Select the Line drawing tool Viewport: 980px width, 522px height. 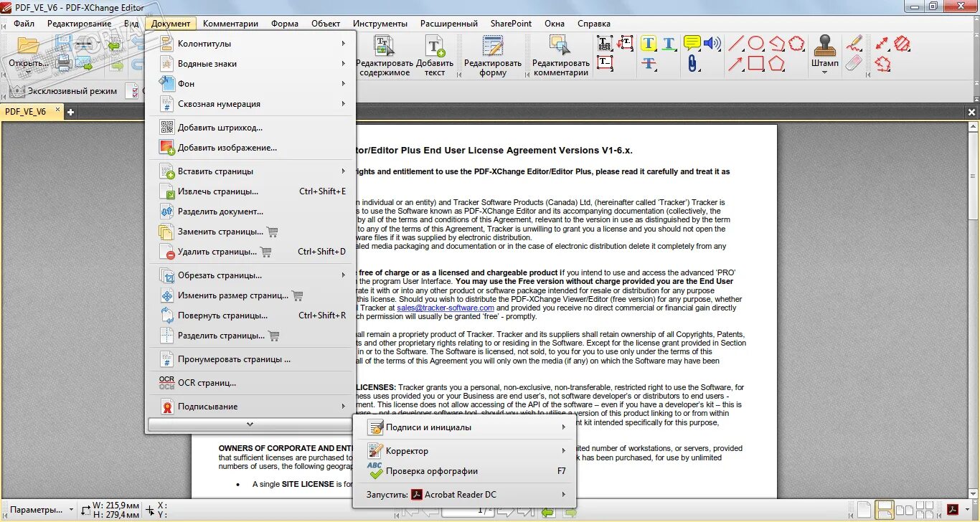(735, 44)
